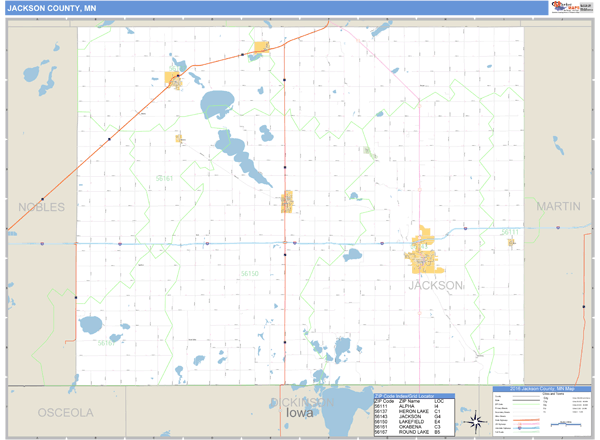Click the JACKSON city name label
Viewport: 600px width, 440px height.
pyautogui.click(x=435, y=285)
